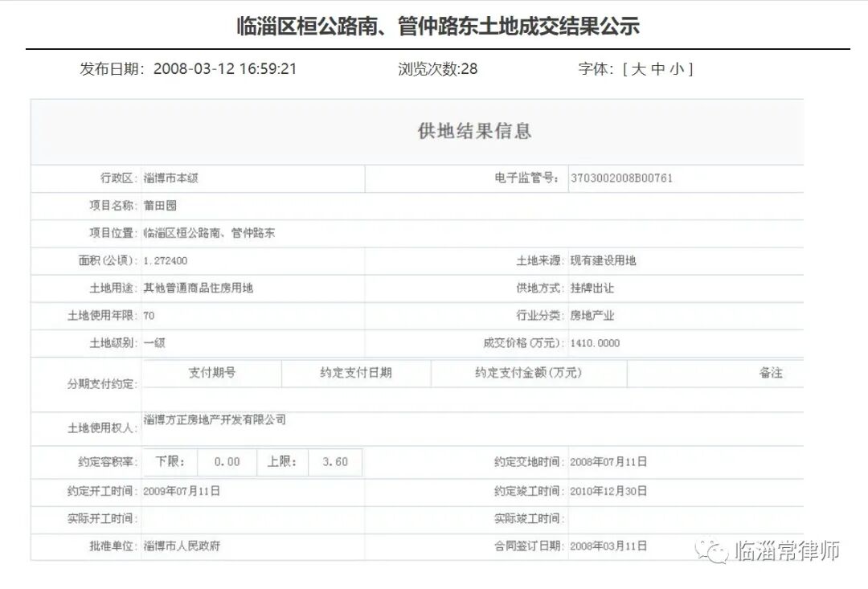Select contract signing date 2008年03月11日
Image resolution: width=868 pixels, height=589 pixels.
pos(608,546)
